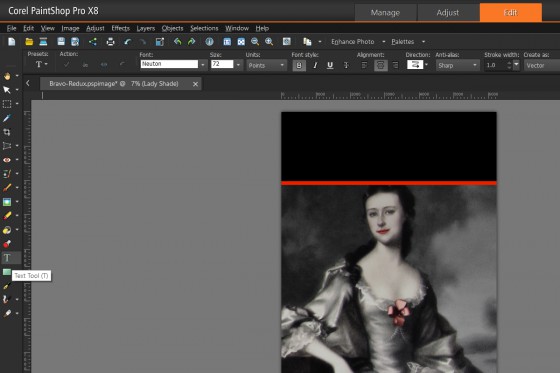
Task: Toggle Bold font style
Action: click(x=299, y=65)
